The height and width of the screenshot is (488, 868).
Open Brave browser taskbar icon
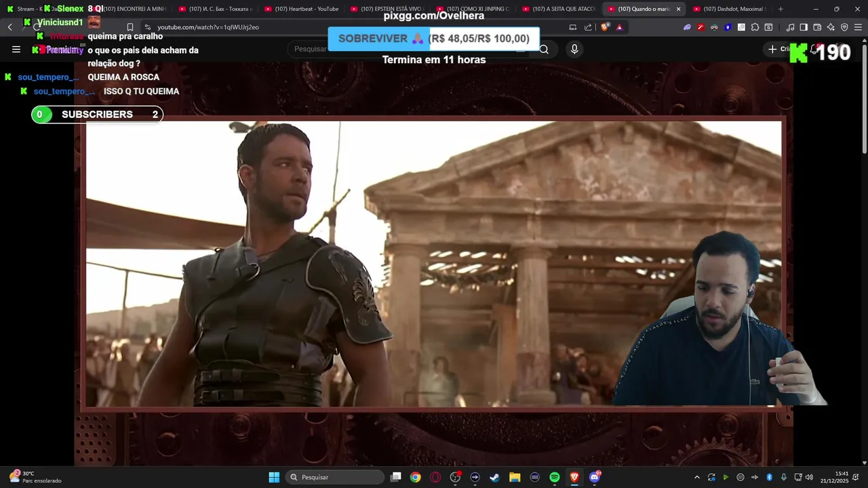(x=574, y=477)
